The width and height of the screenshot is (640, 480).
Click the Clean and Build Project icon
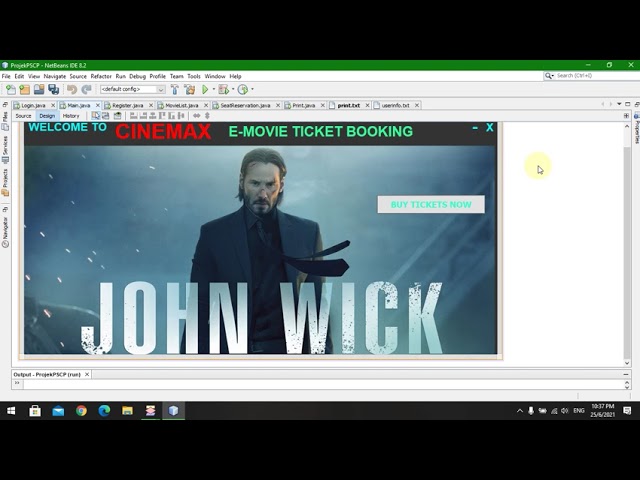click(189, 89)
